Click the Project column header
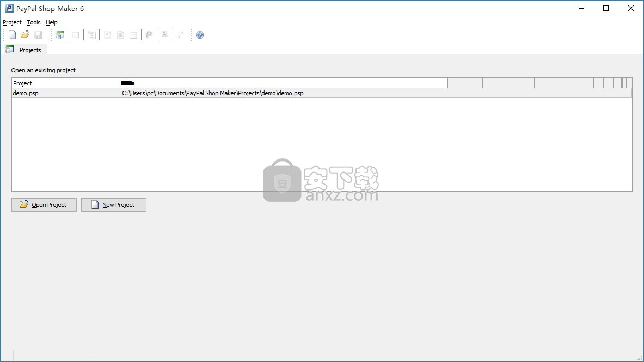The width and height of the screenshot is (644, 362). click(66, 83)
